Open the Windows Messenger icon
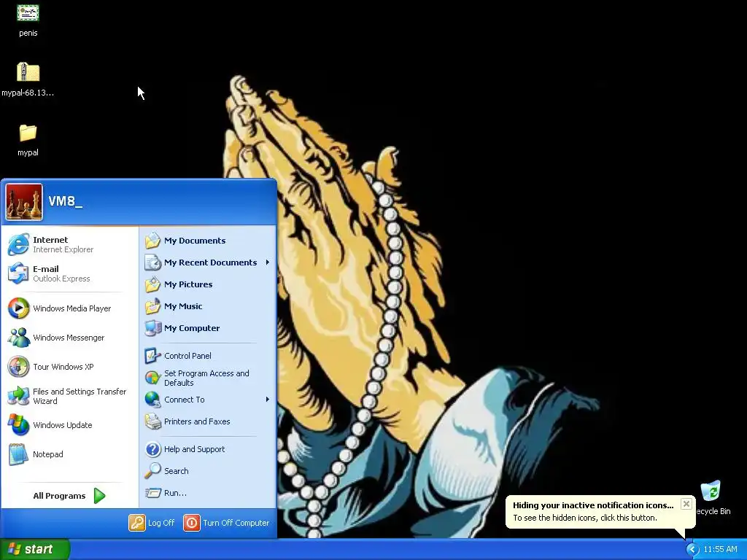Screen dimensions: 747x560 [x=18, y=337]
